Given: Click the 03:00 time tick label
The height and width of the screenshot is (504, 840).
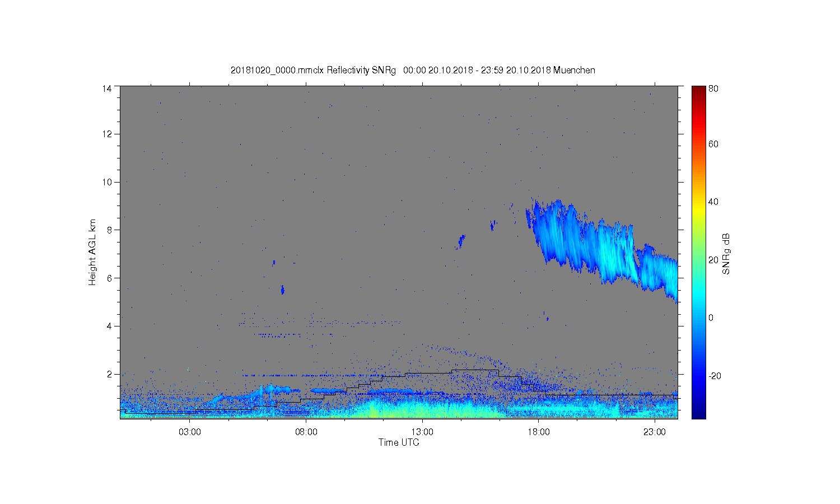Looking at the screenshot, I should click(190, 432).
